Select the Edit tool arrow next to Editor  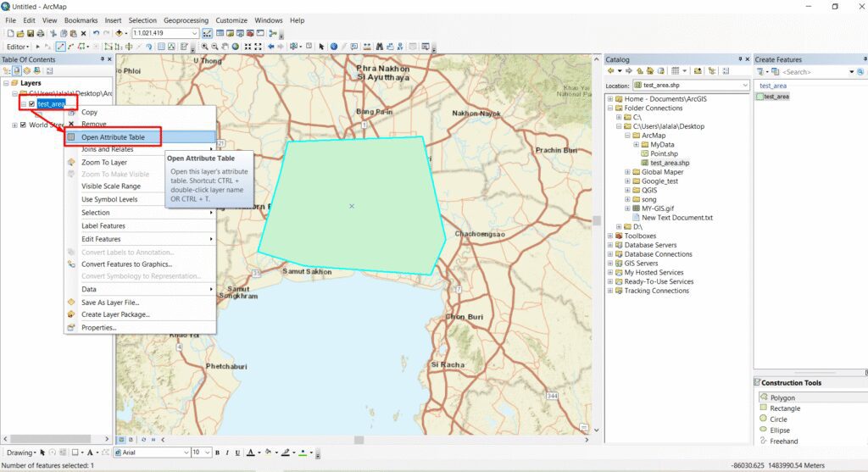click(37, 47)
